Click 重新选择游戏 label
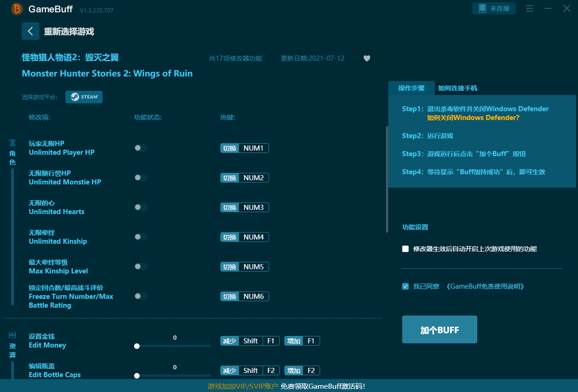The image size is (578, 392). point(69,32)
